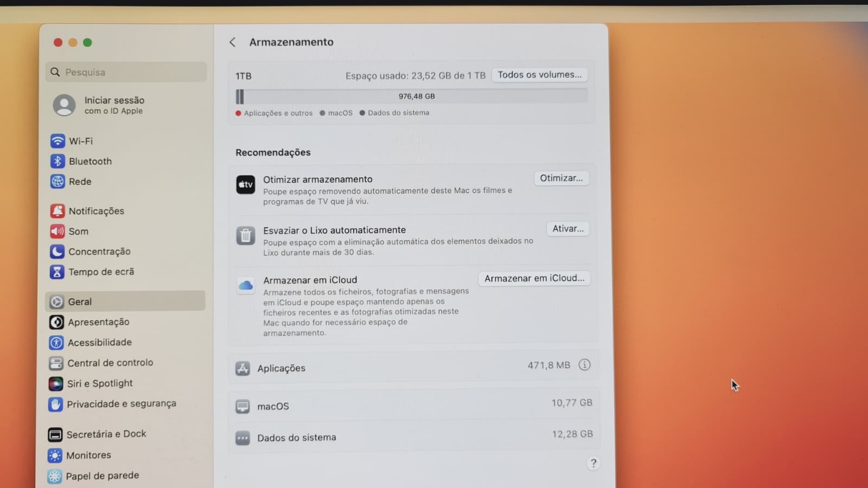Click the 976,48 GB free space label
The width and height of the screenshot is (868, 488).
[417, 97]
